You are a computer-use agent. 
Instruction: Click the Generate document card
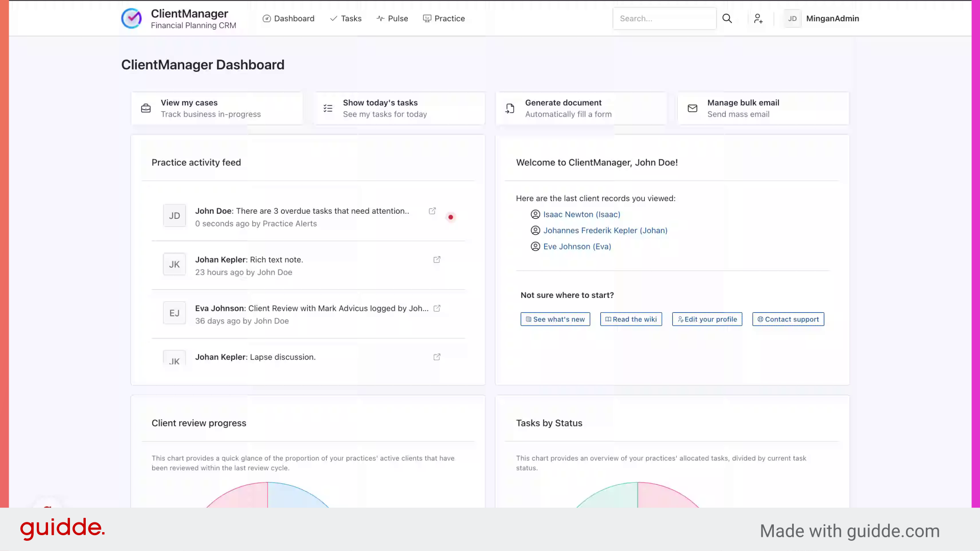(581, 108)
